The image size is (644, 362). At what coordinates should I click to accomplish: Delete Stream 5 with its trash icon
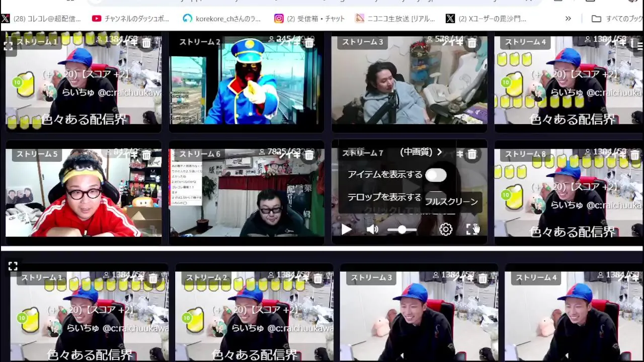(x=146, y=155)
